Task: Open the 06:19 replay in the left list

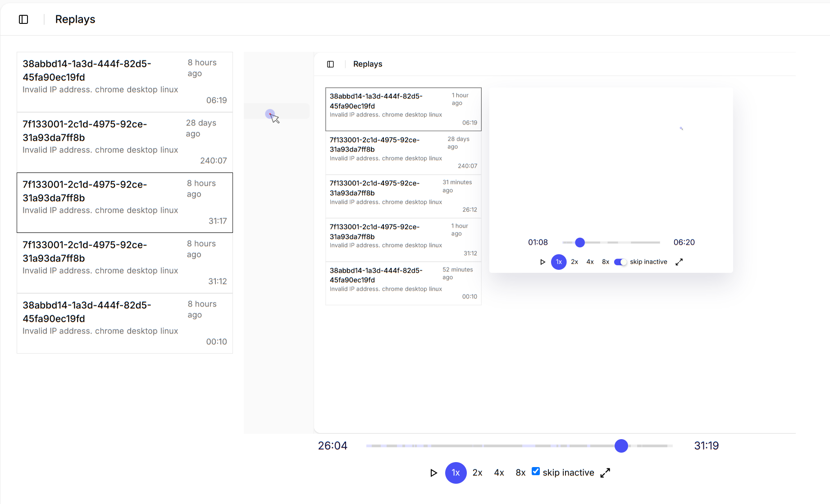Action: pos(125,82)
